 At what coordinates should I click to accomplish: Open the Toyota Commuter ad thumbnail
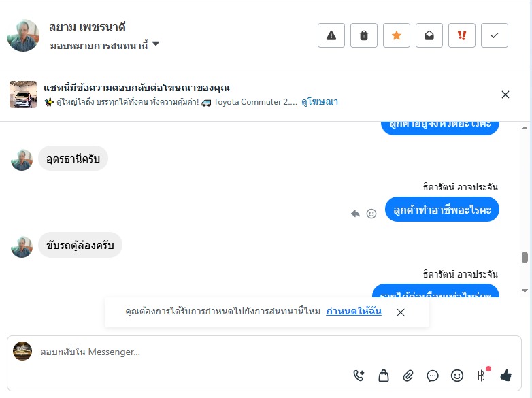pyautogui.click(x=23, y=95)
